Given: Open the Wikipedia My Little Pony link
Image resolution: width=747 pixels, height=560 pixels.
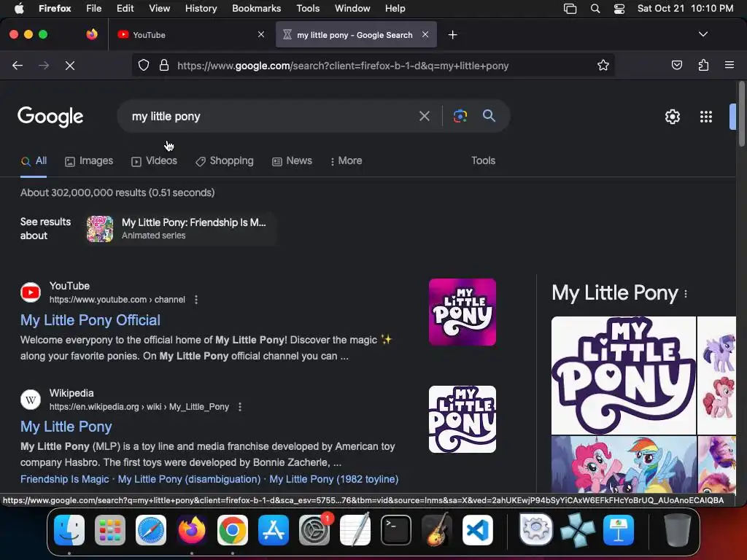Looking at the screenshot, I should 66,427.
